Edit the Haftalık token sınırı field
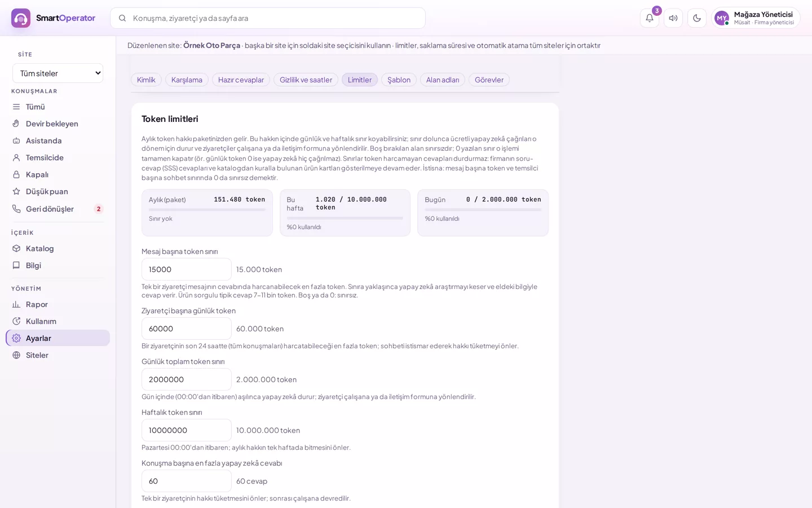 [187, 430]
